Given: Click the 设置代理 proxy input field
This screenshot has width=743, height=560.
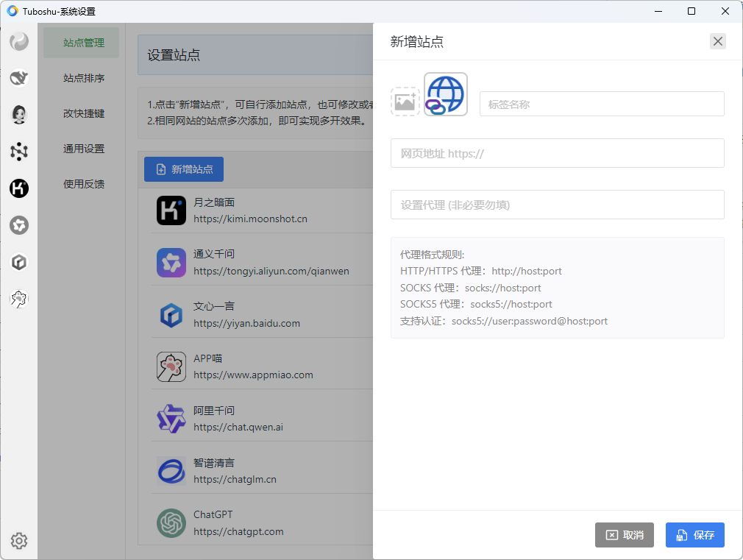Looking at the screenshot, I should (557, 205).
